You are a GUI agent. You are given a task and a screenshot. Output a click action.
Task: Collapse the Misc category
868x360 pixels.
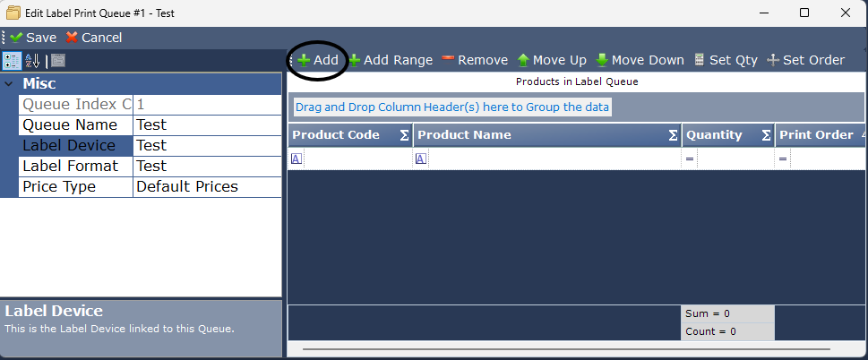coord(9,84)
